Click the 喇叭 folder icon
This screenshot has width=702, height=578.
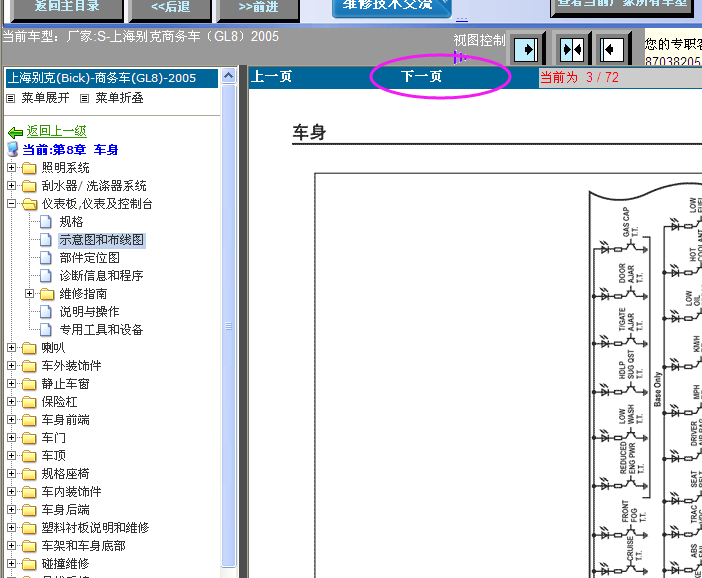[29, 348]
